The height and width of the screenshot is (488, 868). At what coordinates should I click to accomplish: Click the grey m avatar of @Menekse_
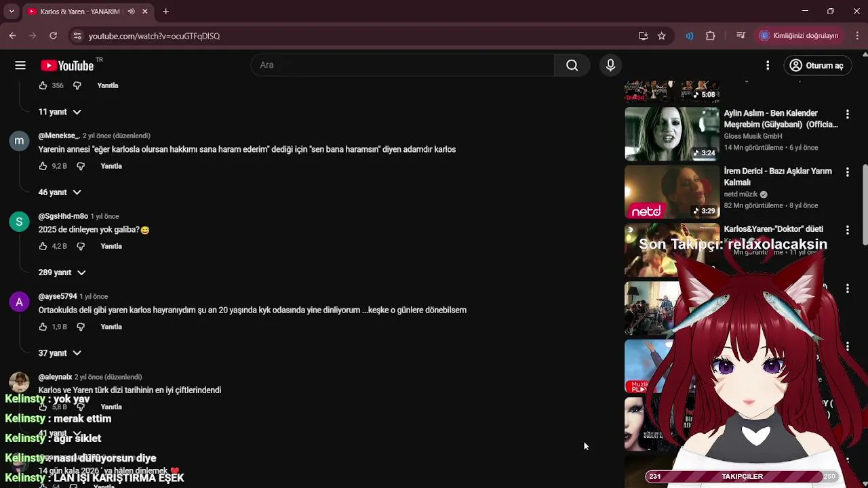[19, 141]
